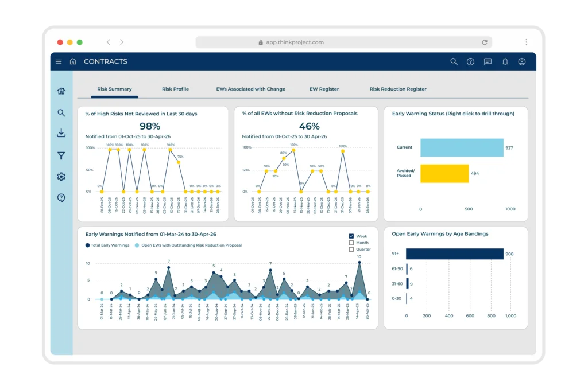Image resolution: width=588 pixels, height=390 pixels.
Task: Click the home icon beside CONTRACTS
Action: point(73,61)
